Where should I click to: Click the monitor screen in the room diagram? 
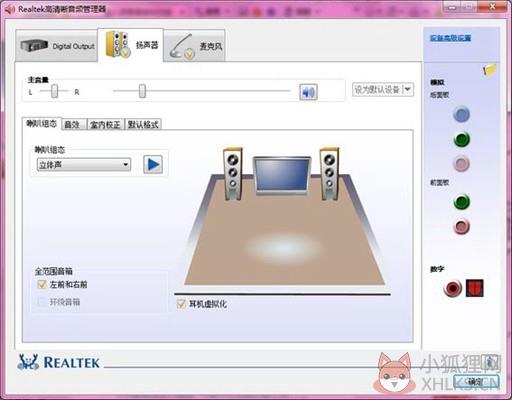(282, 175)
